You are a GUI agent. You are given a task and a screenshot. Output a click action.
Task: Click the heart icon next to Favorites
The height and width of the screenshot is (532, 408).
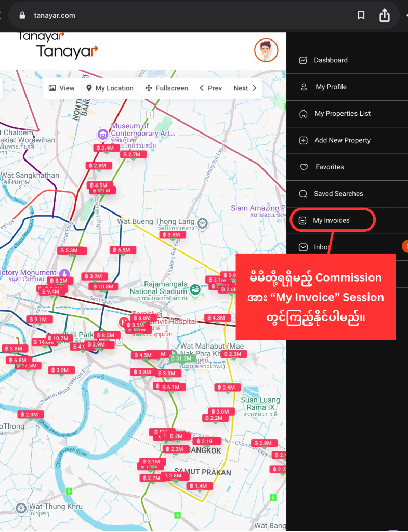tap(304, 167)
